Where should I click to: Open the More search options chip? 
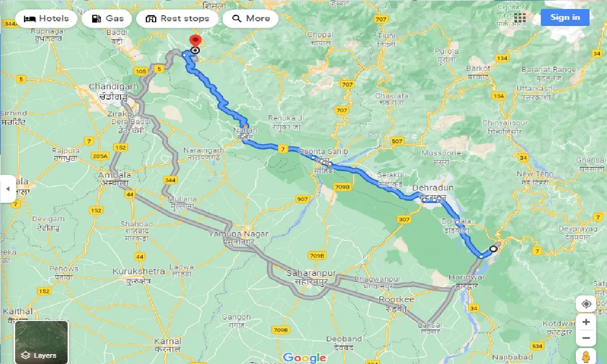[x=250, y=19]
